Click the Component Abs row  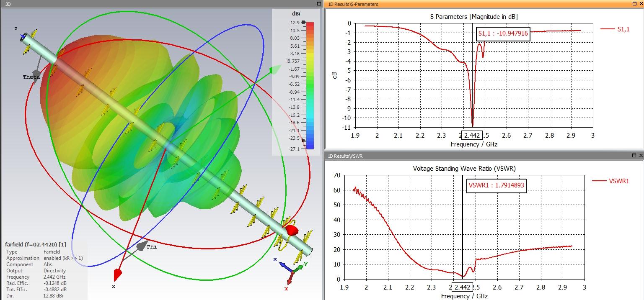click(x=28, y=264)
